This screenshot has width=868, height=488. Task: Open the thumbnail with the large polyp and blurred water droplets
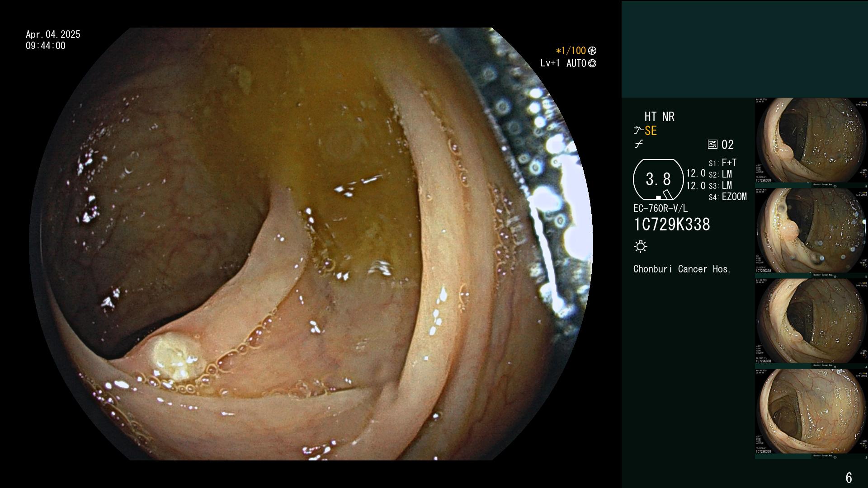tap(811, 233)
